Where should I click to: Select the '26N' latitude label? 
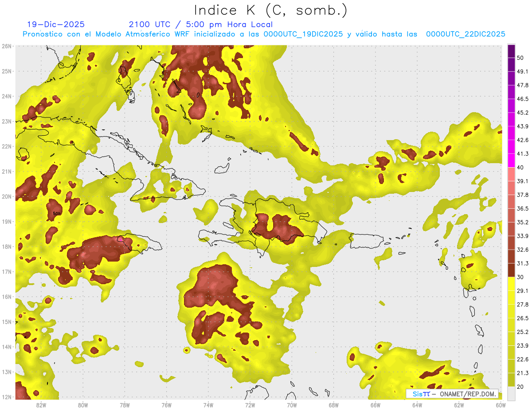7,46
